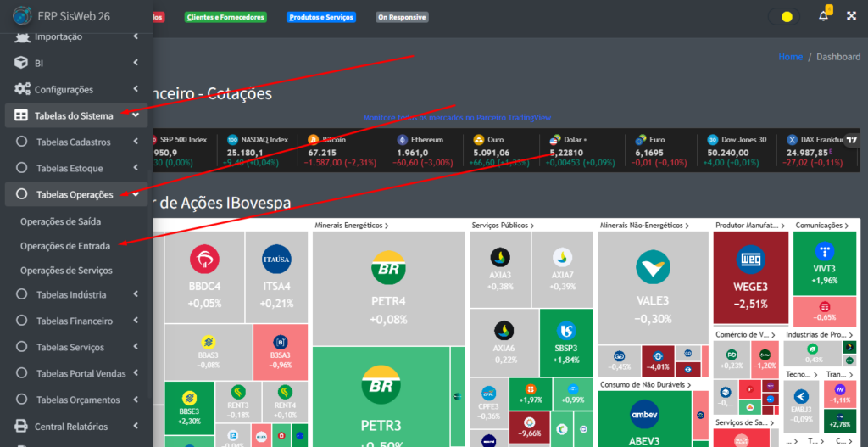Click the ERP SisWeb 26 logo icon
The image size is (868, 447).
click(22, 16)
